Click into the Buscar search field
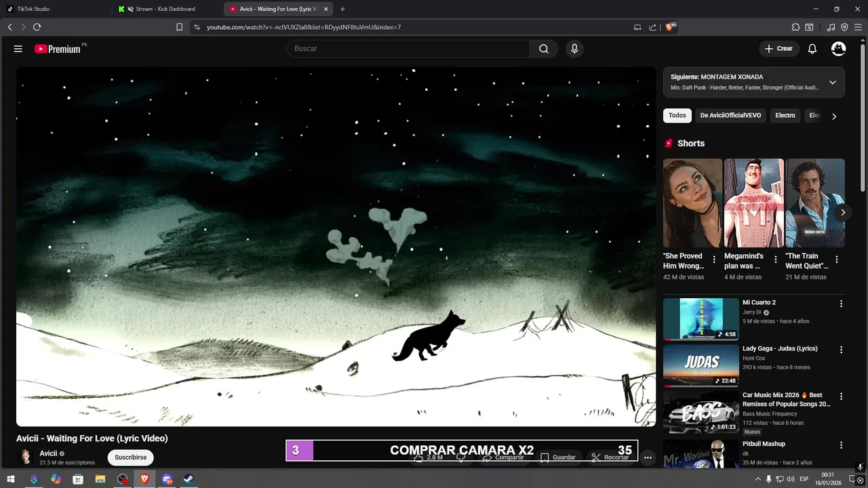Screen dimensions: 868x488 click(x=408, y=49)
